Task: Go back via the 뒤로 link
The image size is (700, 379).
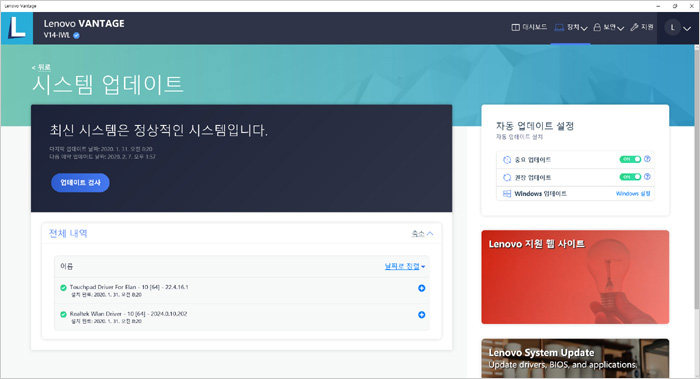Action: pyautogui.click(x=41, y=67)
